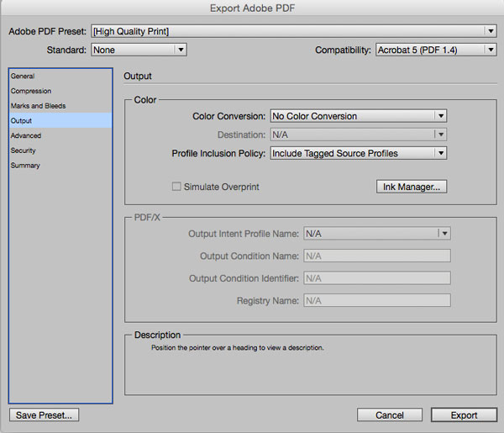This screenshot has width=504, height=433.
Task: Open the Ink Manager dialog
Action: pos(412,187)
